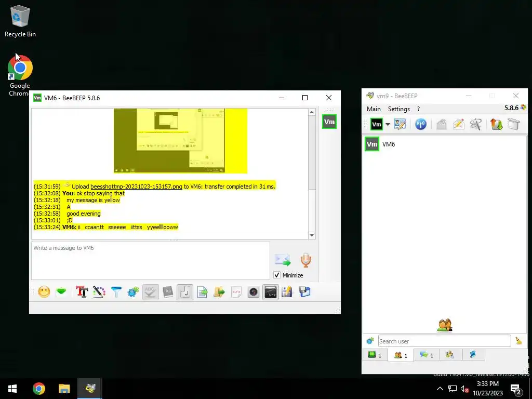The height and width of the screenshot is (399, 532).
Task: Open the notification center icon
Action: [x=516, y=390]
